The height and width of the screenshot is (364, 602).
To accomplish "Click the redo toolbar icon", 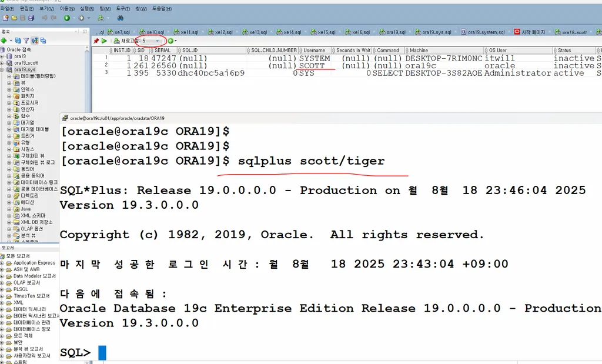I will pos(53,18).
